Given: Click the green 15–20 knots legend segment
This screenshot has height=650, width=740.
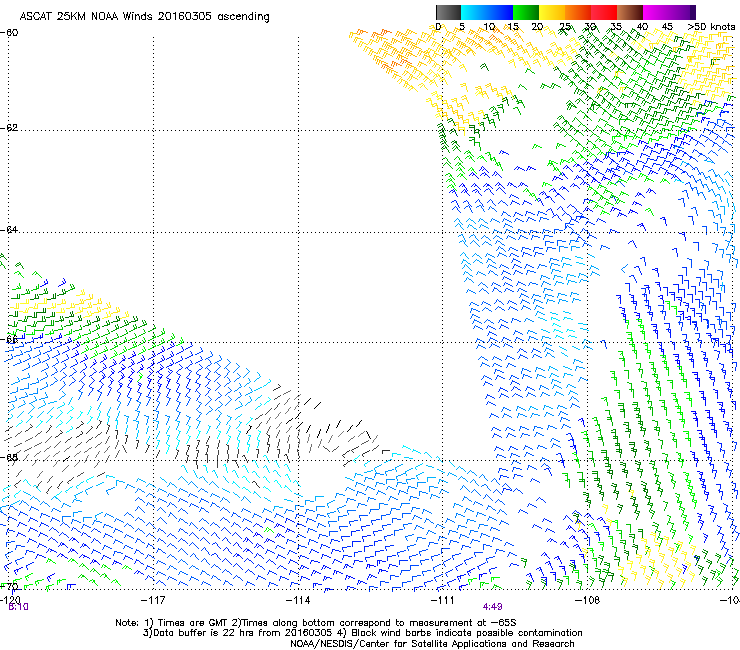Looking at the screenshot, I should coord(526,12).
